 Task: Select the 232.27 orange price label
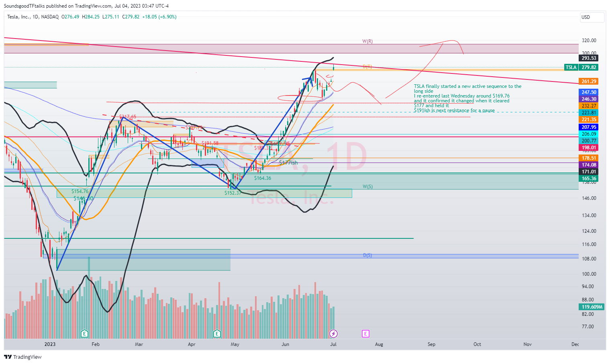[589, 106]
